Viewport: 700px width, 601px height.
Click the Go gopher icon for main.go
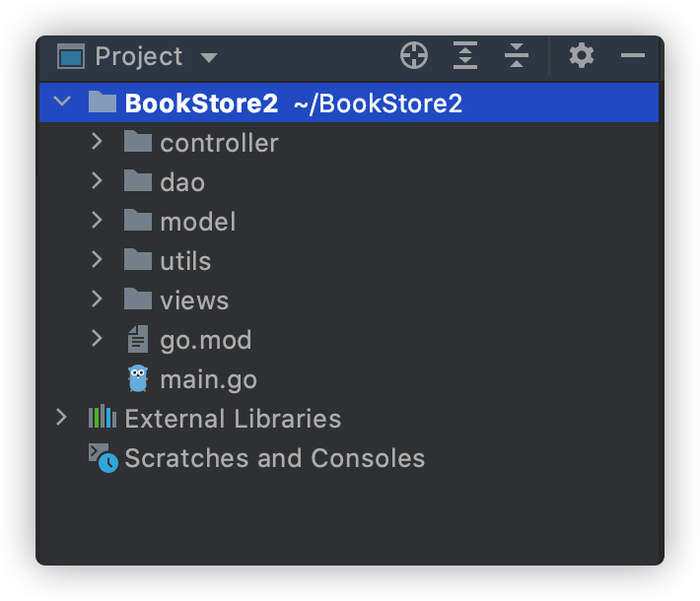click(138, 378)
